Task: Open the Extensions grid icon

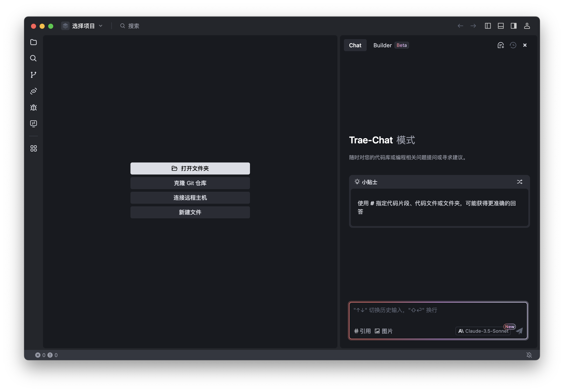Action: 33,148
